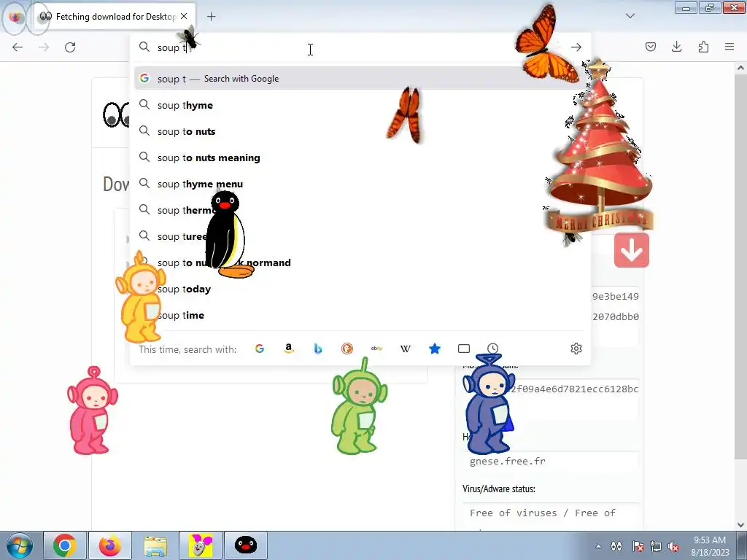This screenshot has height=560, width=747.
Task: Click the MD5 checksum value text
Action: click(574, 389)
